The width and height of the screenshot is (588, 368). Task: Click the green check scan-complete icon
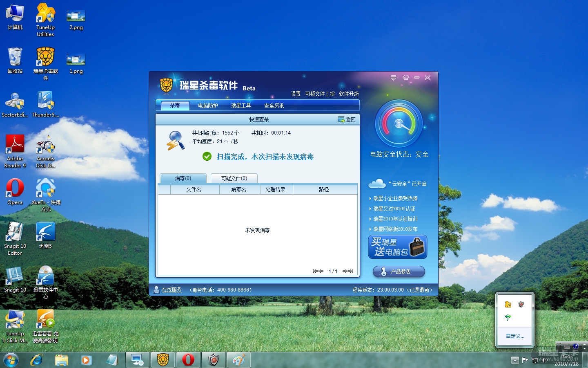(x=207, y=157)
